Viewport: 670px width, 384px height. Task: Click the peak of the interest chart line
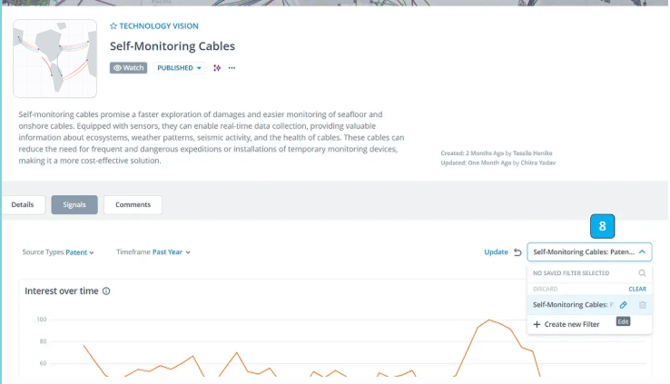point(490,320)
